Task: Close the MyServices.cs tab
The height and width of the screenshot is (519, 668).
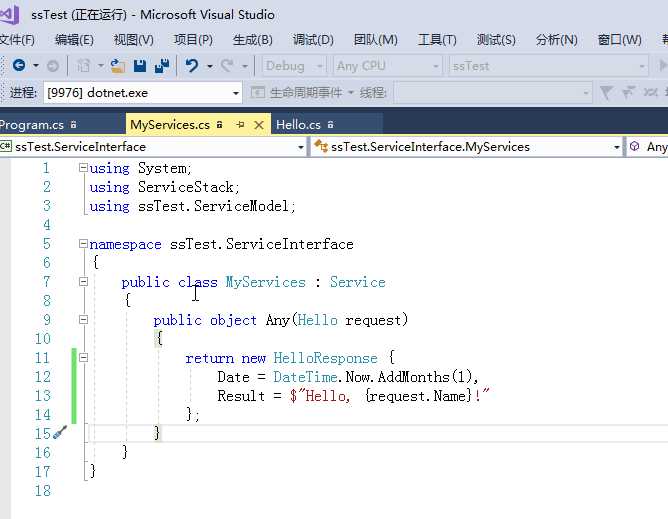Action: point(258,125)
